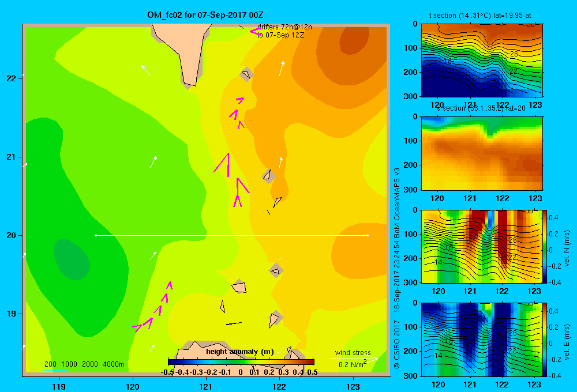Screen dimensions: 577x392
Task: Click the 'height anomaly (m)' legend title
Action: click(x=240, y=352)
